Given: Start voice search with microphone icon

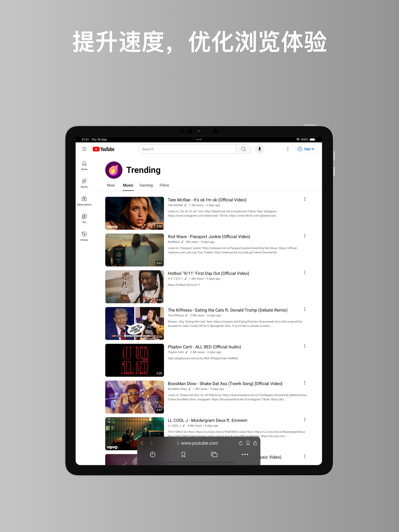Looking at the screenshot, I should click(259, 149).
